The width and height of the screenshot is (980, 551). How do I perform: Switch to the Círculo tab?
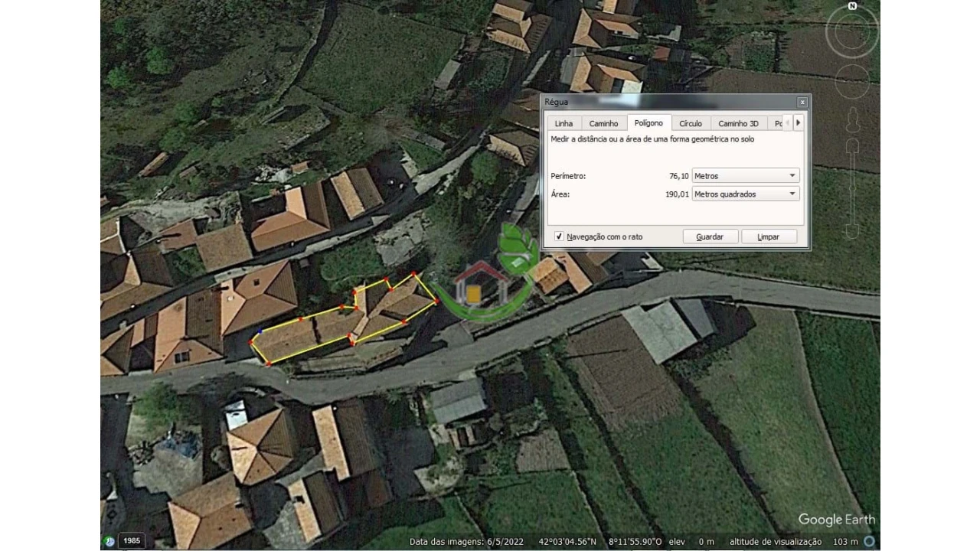pyautogui.click(x=691, y=123)
